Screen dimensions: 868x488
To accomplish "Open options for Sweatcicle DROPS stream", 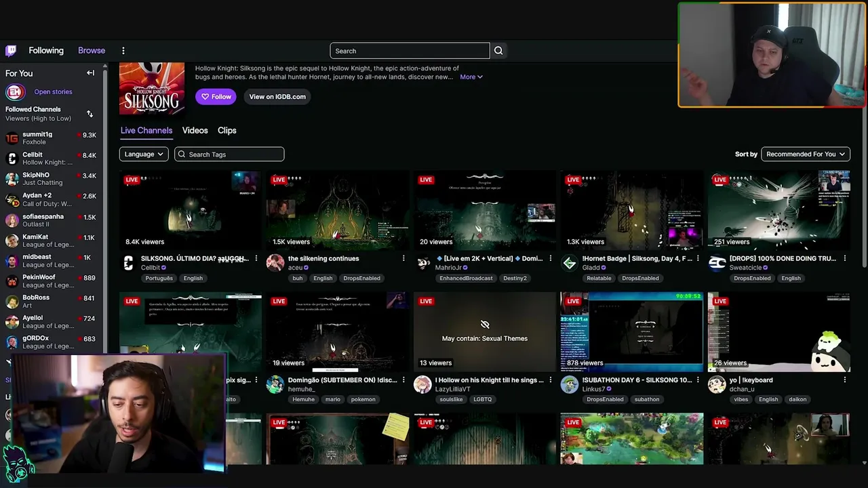I will click(x=844, y=258).
